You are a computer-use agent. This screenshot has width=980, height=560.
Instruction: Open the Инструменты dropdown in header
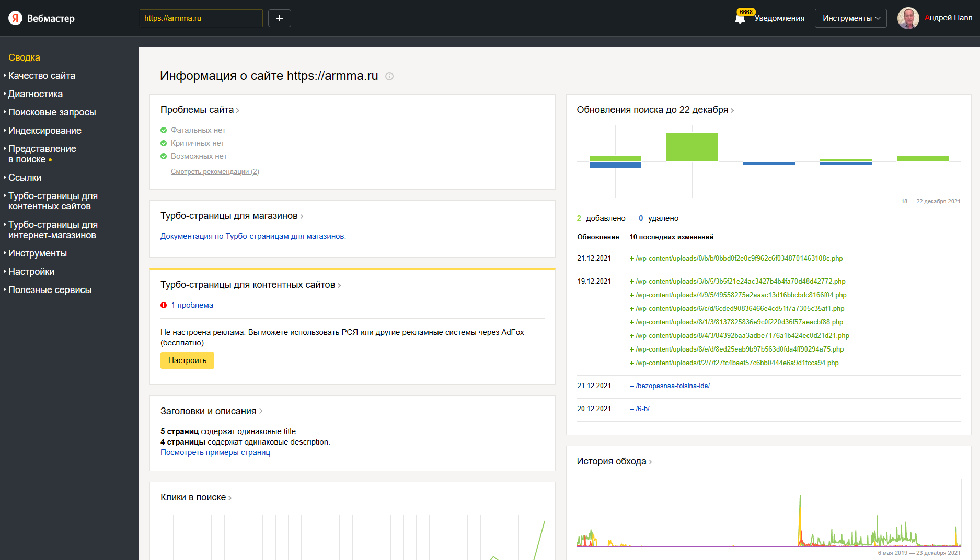tap(850, 18)
